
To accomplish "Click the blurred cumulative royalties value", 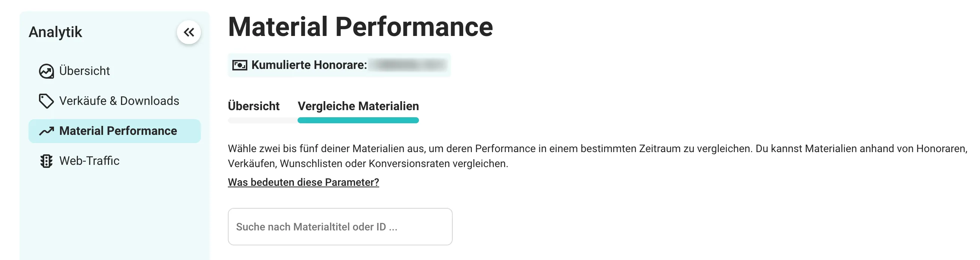I will (408, 66).
